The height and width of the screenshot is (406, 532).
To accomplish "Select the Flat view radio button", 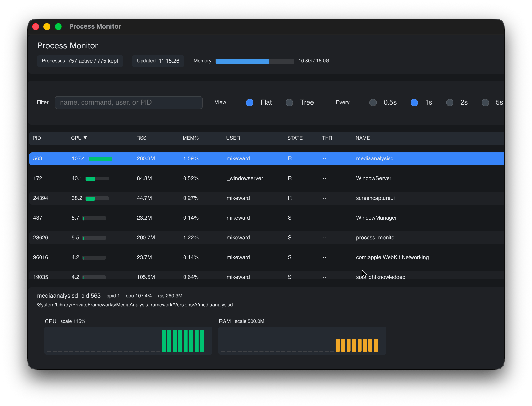I will point(250,102).
